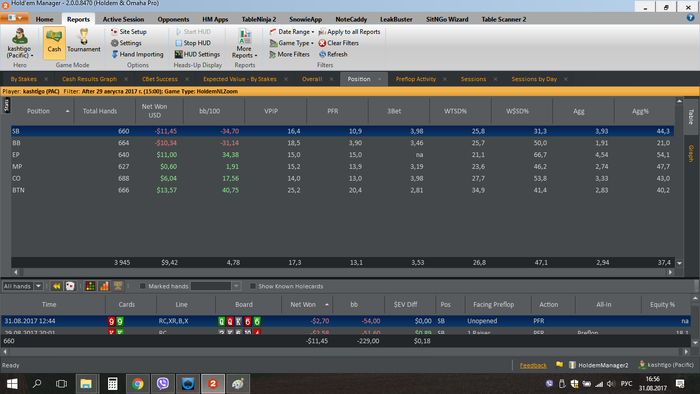Image resolution: width=700 pixels, height=394 pixels.
Task: Clear all filters
Action: tap(338, 43)
